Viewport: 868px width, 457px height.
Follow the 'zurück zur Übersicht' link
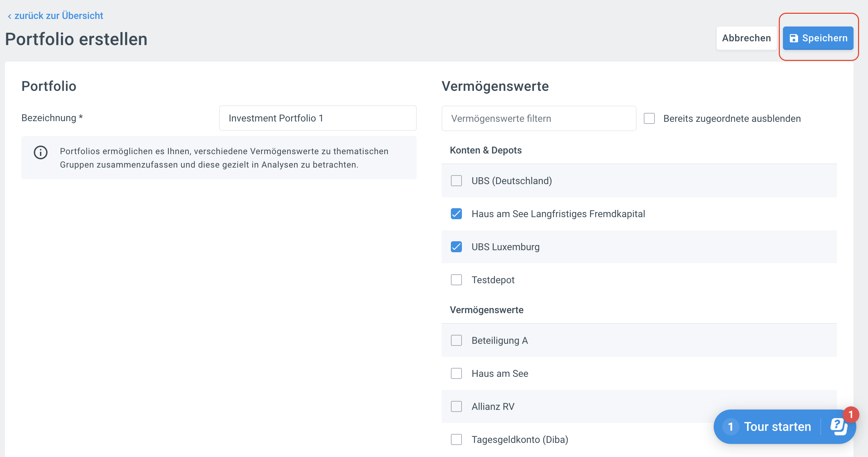pos(59,15)
